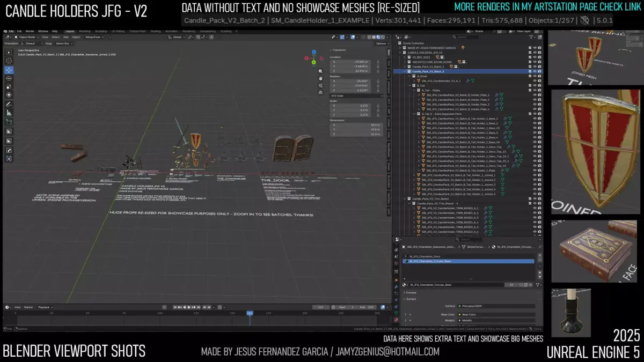Expand the V1_REV_2021 collection

[405, 57]
